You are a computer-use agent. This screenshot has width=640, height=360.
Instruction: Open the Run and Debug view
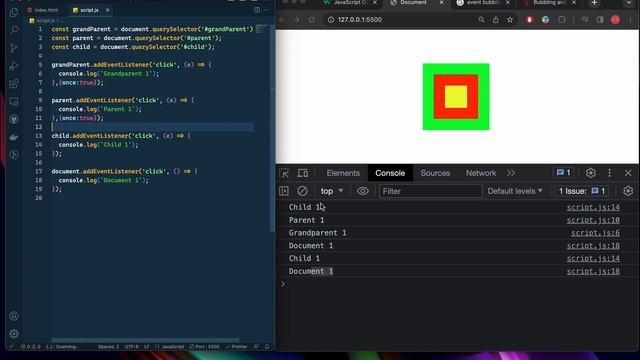[x=14, y=66]
